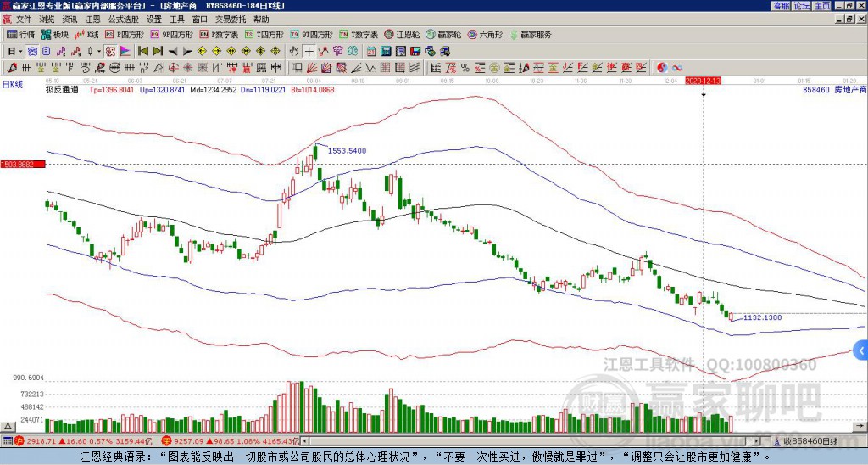Click the colorful flag icon

(x=125, y=52)
